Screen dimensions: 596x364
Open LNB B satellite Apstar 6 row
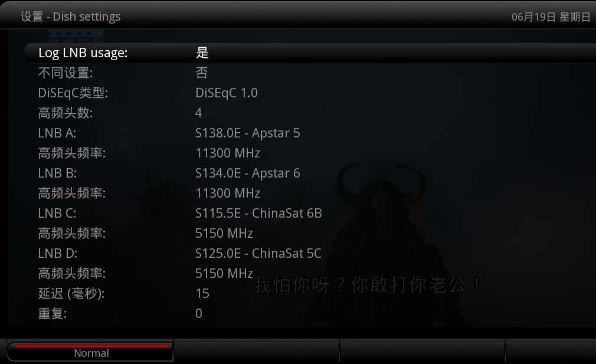coord(310,173)
